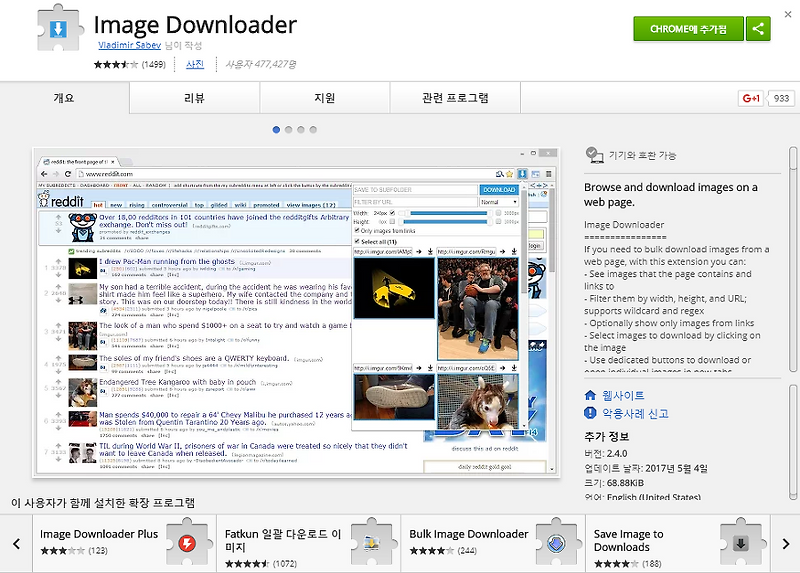Switch to the 관련 프로그램 tab
The width and height of the screenshot is (800, 573).
coord(456,97)
